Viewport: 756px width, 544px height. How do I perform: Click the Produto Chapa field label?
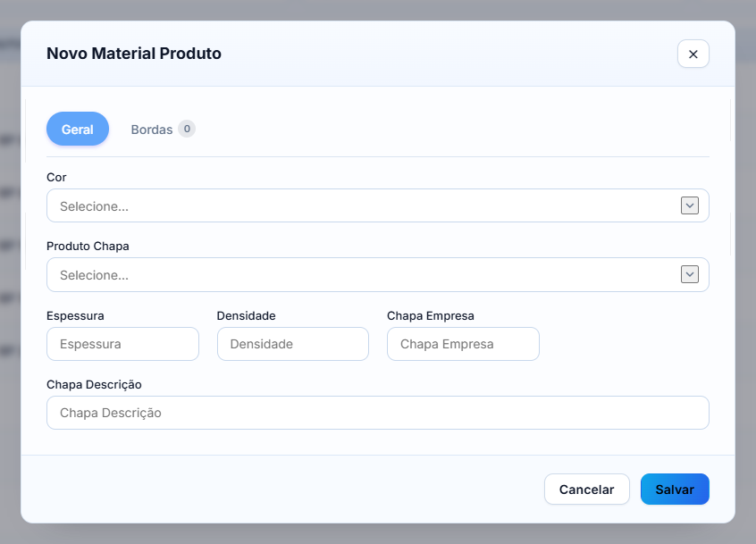88,247
